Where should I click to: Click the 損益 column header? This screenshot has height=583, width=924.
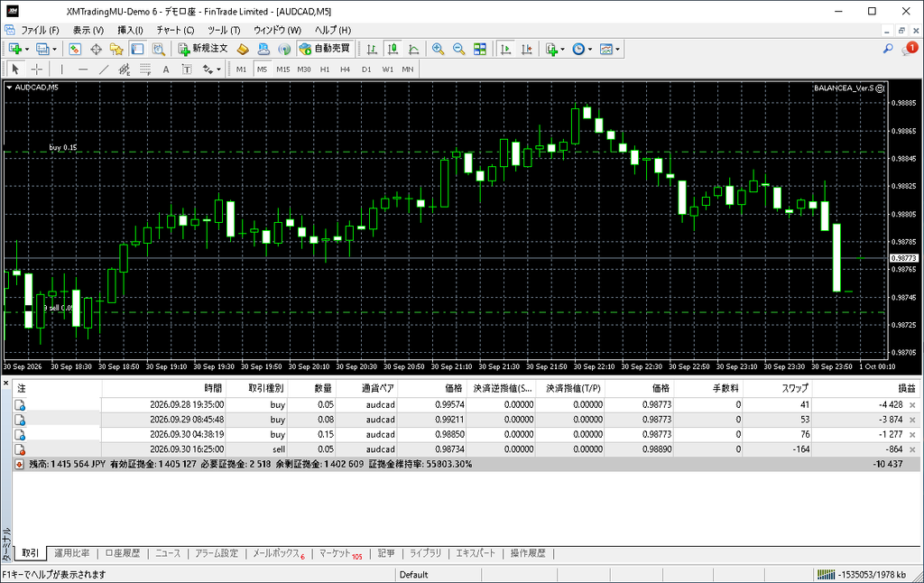[x=906, y=388]
